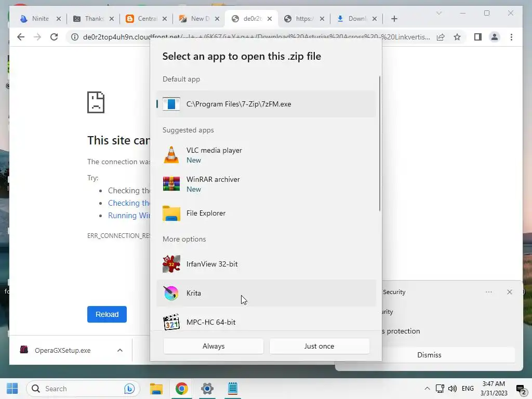
Task: Close the Ninite tab
Action: (x=58, y=19)
